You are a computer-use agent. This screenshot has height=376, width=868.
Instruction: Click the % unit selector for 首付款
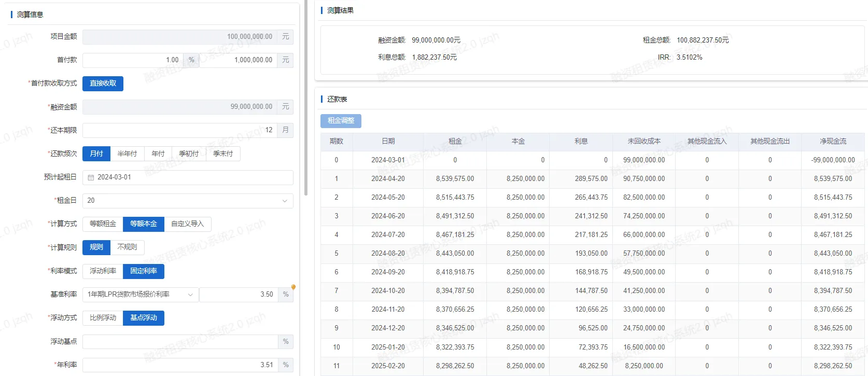191,60
